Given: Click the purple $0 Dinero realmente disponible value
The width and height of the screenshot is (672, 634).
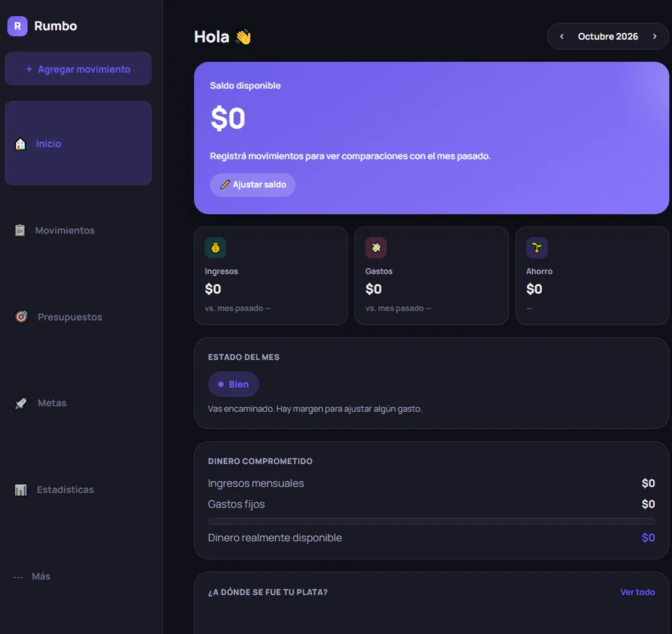Looking at the screenshot, I should click(x=648, y=538).
